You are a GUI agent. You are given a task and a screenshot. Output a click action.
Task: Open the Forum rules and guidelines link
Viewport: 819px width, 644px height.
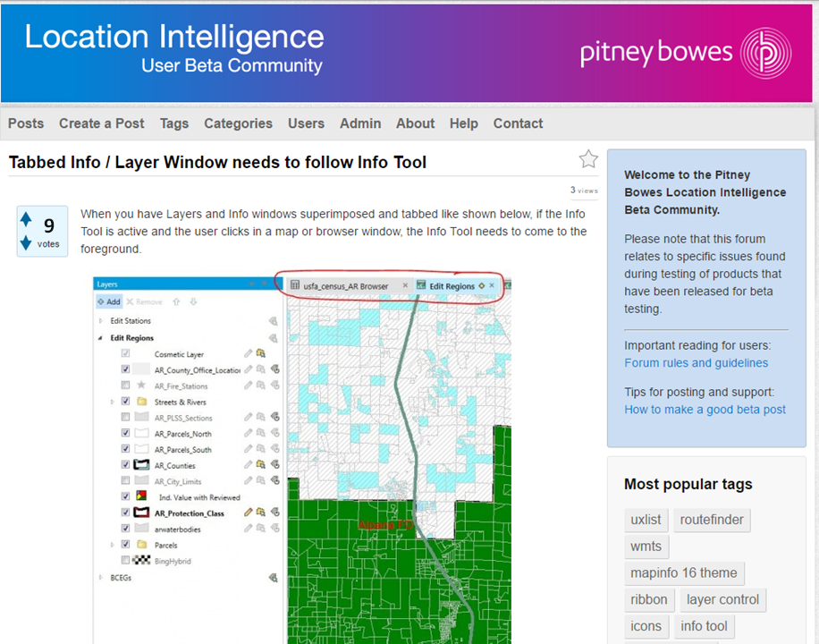coord(696,363)
